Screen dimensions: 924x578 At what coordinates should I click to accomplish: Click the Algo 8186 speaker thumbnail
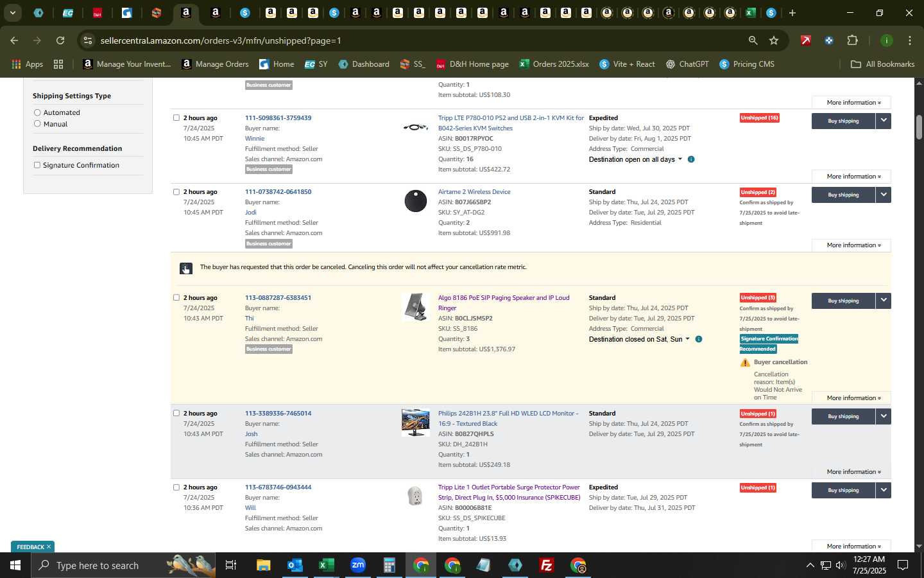click(x=416, y=307)
